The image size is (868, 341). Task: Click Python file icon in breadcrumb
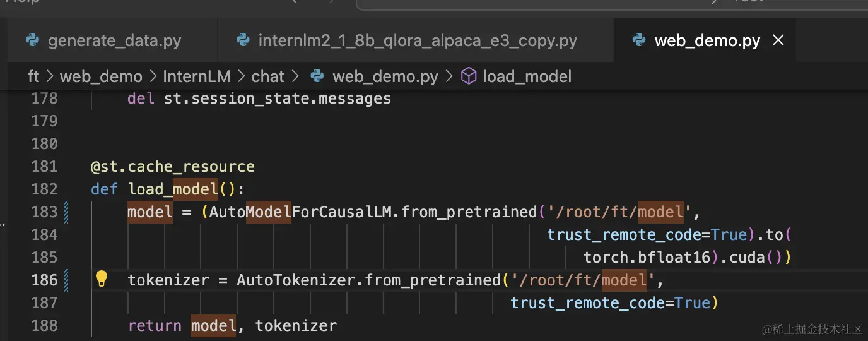pos(317,76)
